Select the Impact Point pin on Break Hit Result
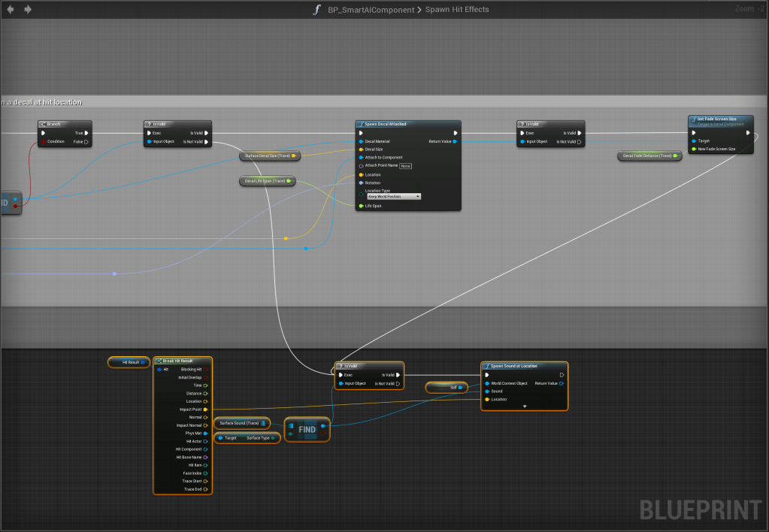This screenshot has width=769, height=532. point(205,410)
